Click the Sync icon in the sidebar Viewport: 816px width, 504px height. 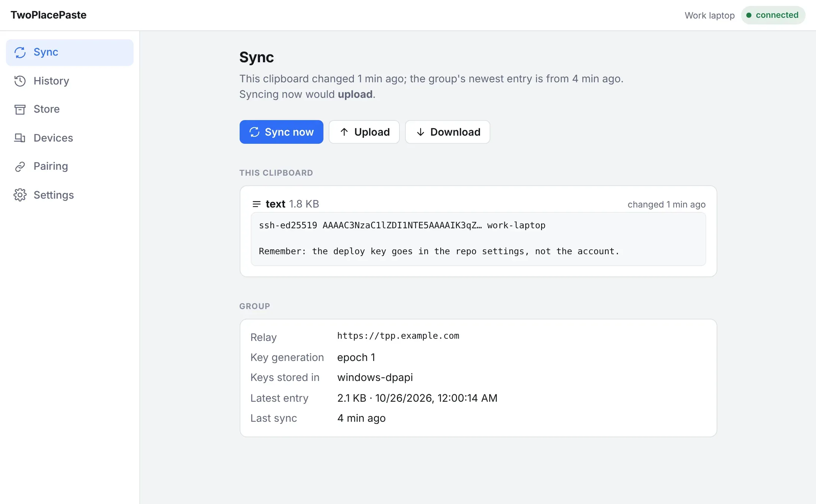click(20, 52)
